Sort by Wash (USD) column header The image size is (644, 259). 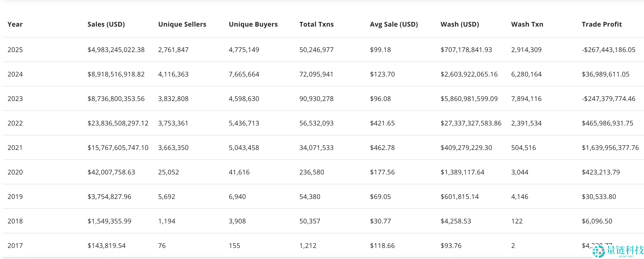tap(459, 24)
